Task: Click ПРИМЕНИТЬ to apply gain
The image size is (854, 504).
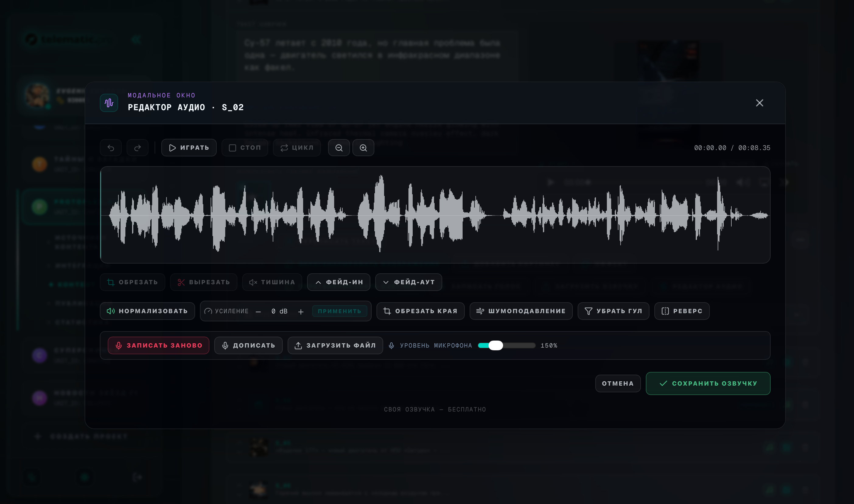Action: click(340, 311)
